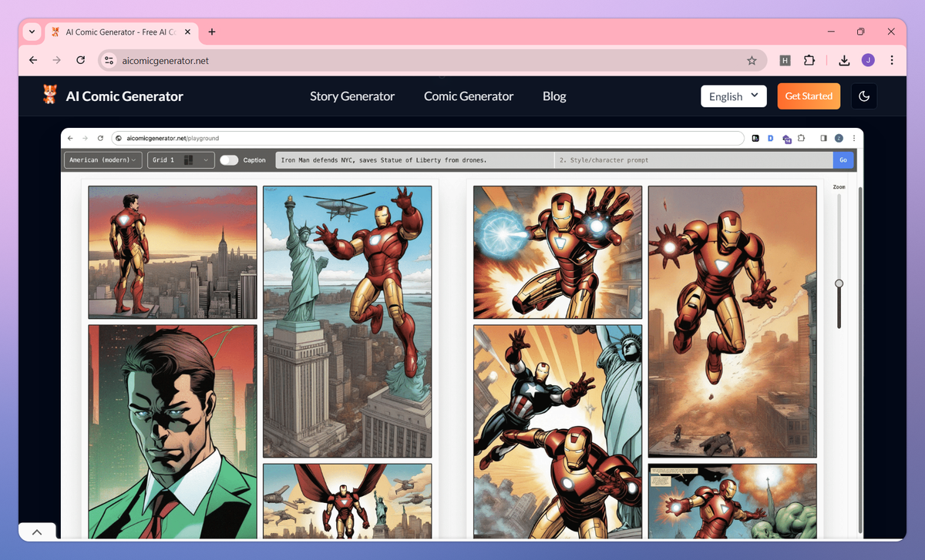
Task: Open the browser profile avatar icon
Action: 869,59
